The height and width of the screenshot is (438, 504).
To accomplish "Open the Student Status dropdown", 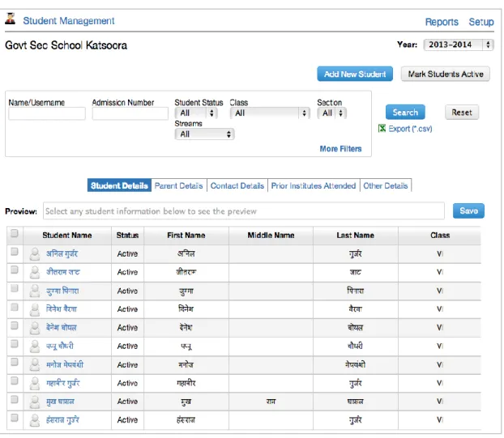I will (196, 113).
